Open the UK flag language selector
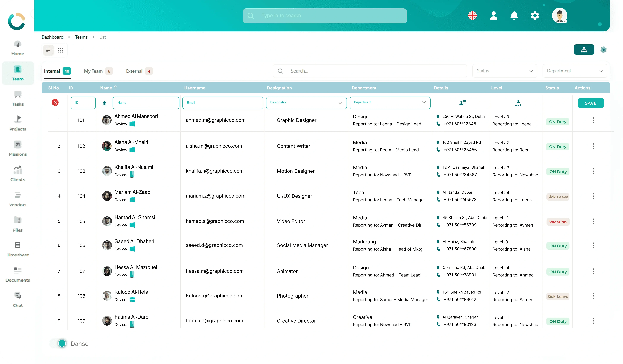Screen dimensions: 623x364 (472, 16)
